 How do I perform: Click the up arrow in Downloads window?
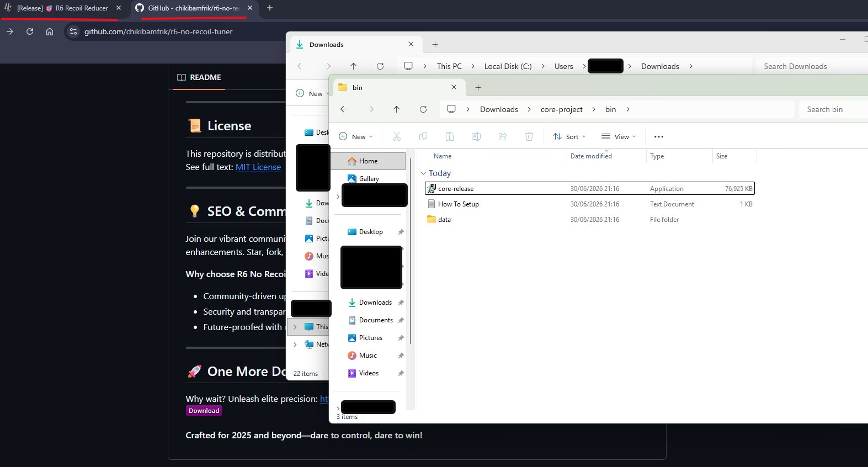[354, 66]
